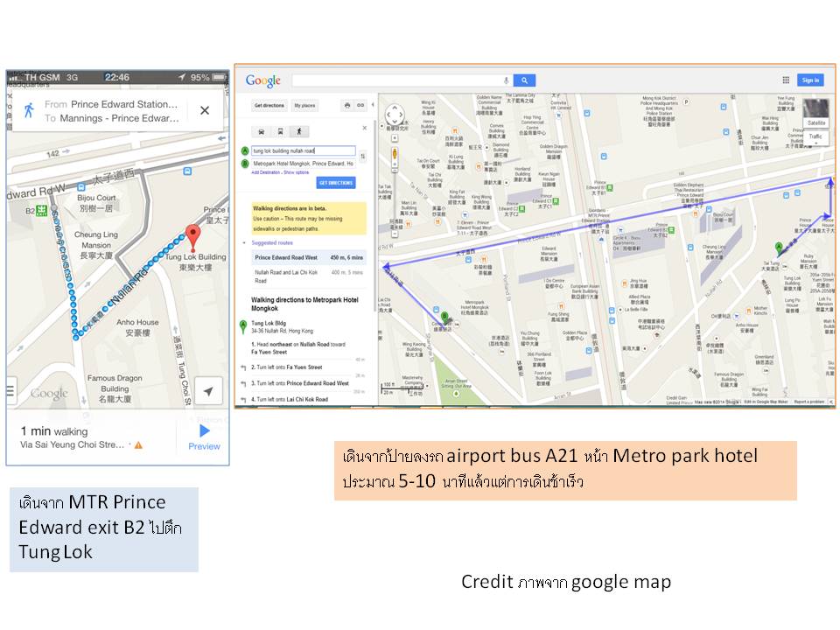Tap the warning triangle beside Via Sai Yeung Choi
Viewport: 840px width, 630px height.
(138, 445)
